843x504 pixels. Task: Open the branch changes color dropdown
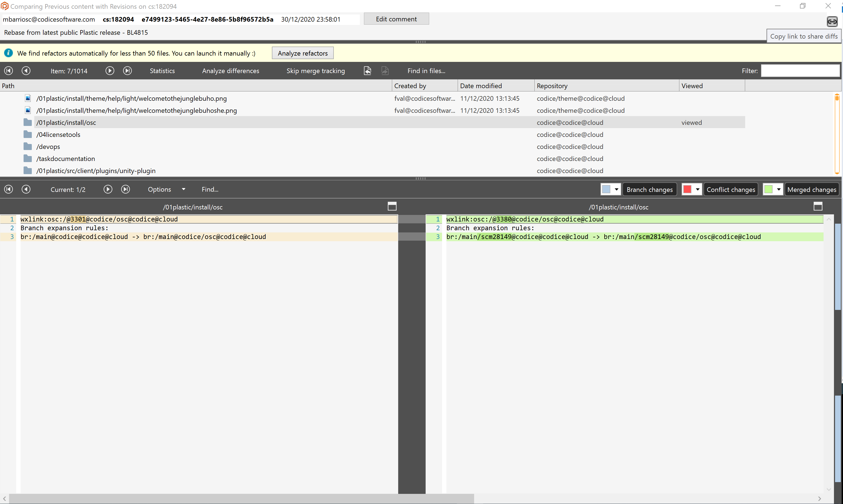pyautogui.click(x=617, y=189)
